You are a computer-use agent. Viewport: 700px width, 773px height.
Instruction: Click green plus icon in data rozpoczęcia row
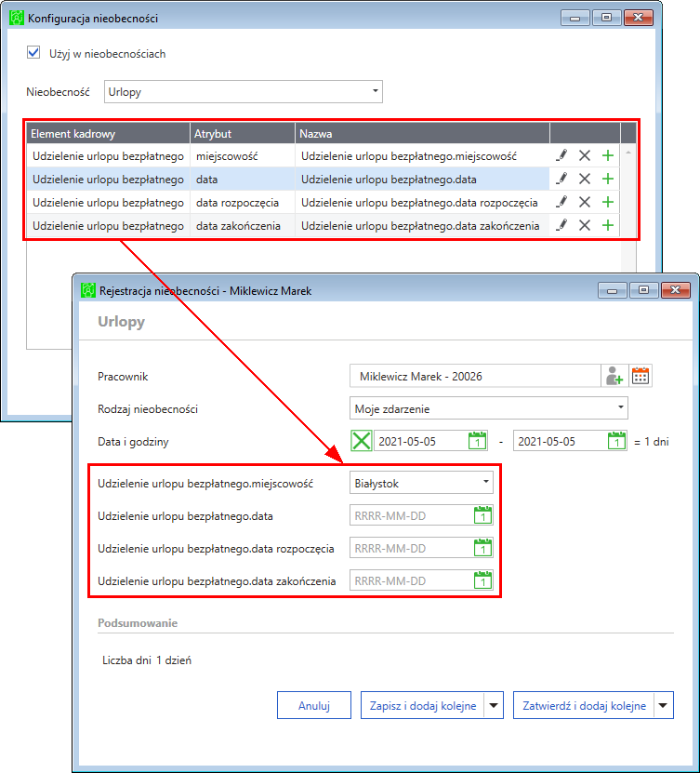(x=608, y=202)
